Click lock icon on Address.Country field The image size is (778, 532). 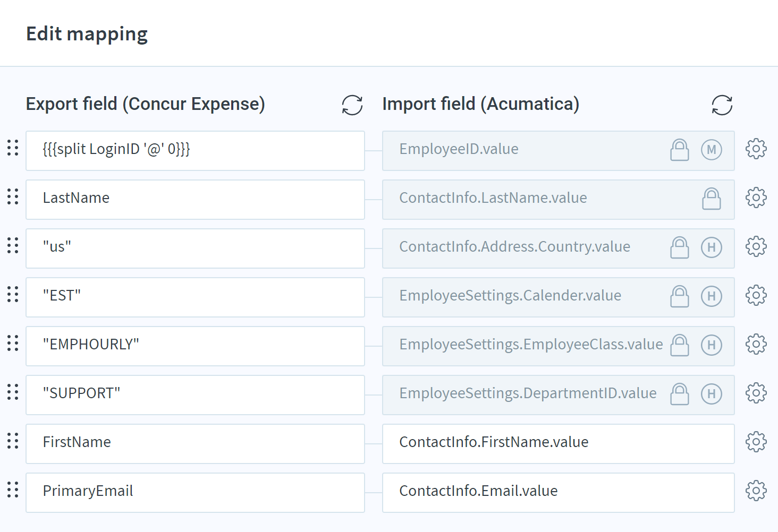coord(679,247)
